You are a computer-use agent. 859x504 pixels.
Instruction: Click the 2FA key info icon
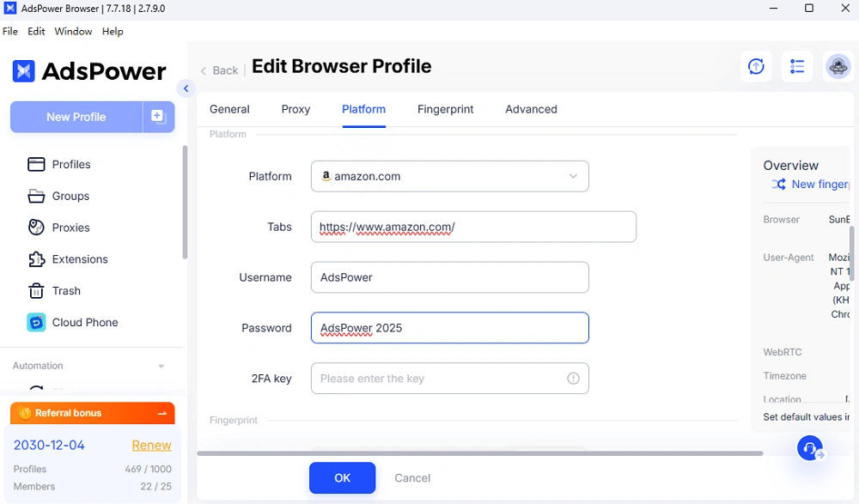click(573, 379)
